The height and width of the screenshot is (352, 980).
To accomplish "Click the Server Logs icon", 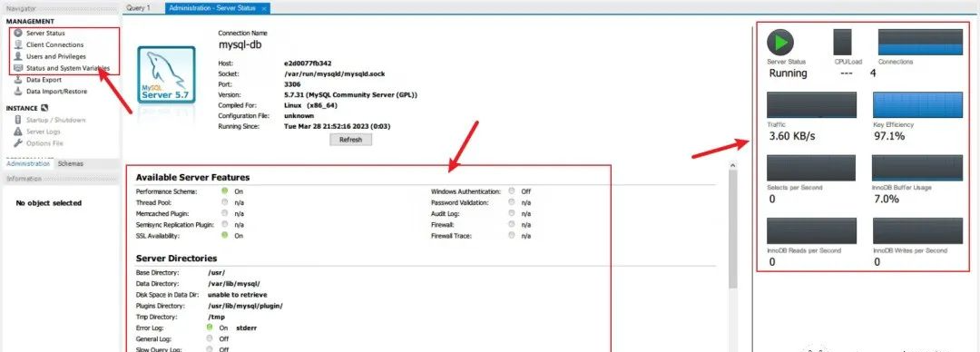I will 18,132.
